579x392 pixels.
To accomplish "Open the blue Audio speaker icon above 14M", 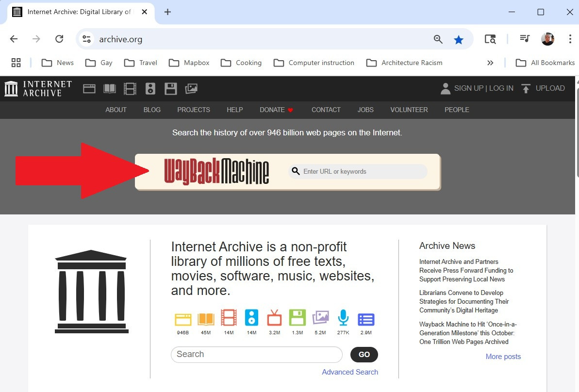I will pos(251,317).
